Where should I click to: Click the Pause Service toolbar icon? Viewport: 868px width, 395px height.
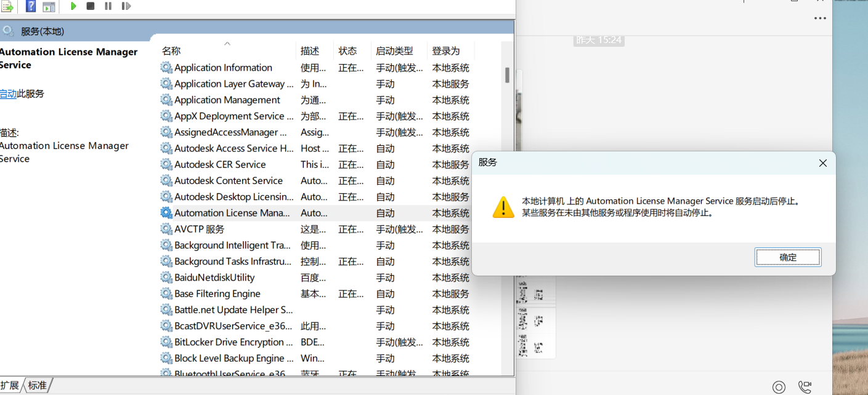(108, 6)
